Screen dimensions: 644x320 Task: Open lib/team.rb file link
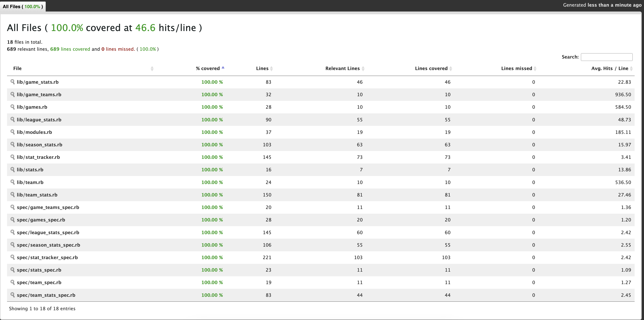coord(30,182)
